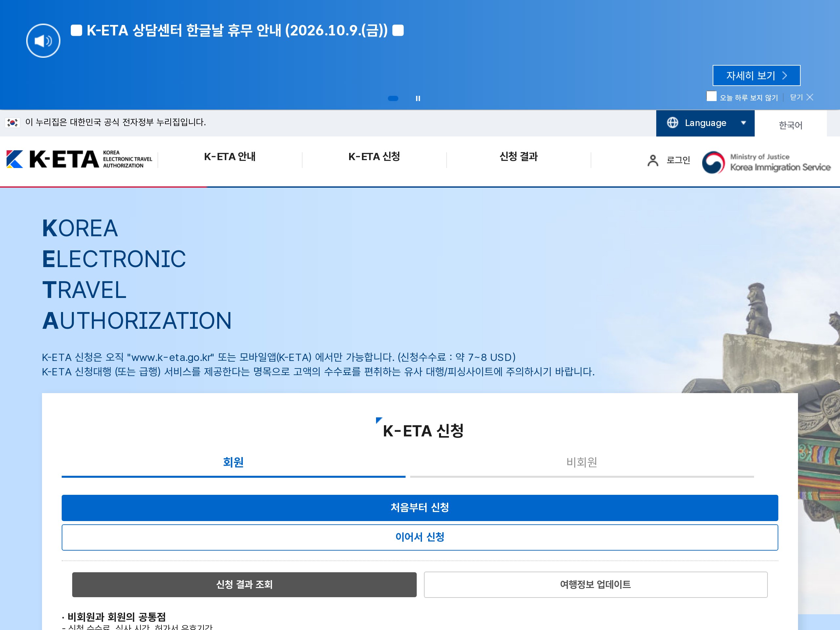This screenshot has height=630, width=840.
Task: Expand the Language dropdown arrow
Action: pyautogui.click(x=743, y=123)
